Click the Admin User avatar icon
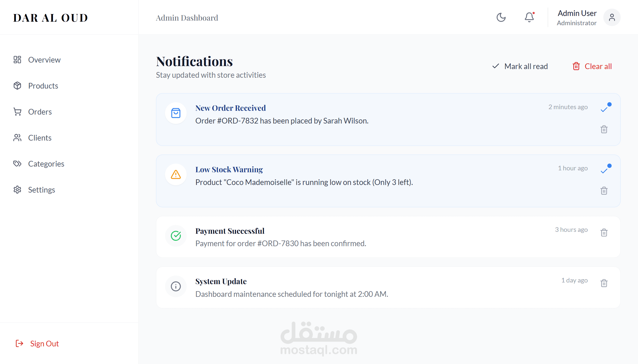Image resolution: width=638 pixels, height=364 pixels. (612, 17)
